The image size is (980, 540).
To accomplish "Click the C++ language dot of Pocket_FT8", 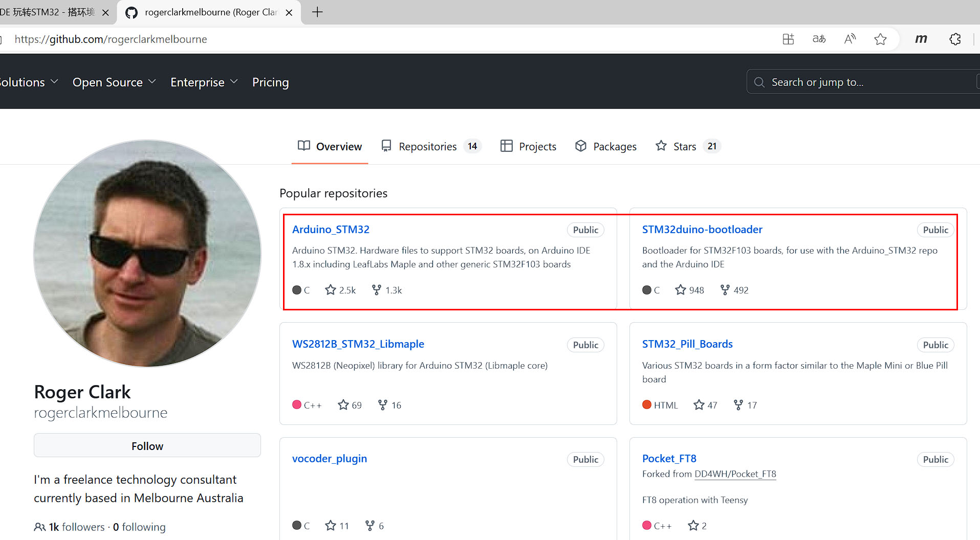I will click(x=647, y=525).
